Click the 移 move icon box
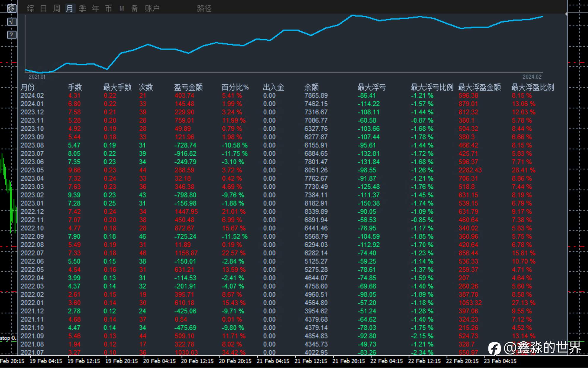The width and height of the screenshot is (588, 369). pyautogui.click(x=12, y=8)
